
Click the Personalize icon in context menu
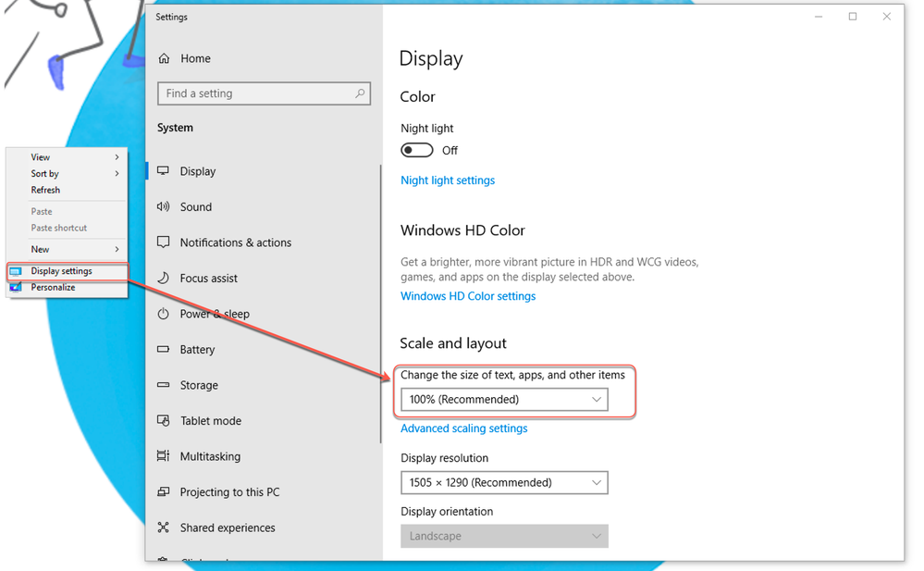(16, 287)
